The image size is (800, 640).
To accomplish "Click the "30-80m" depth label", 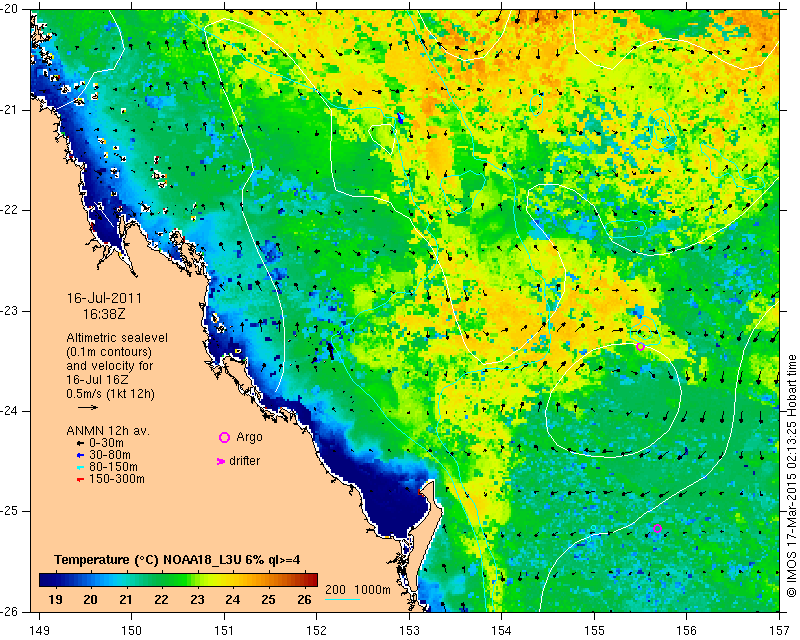I will click(x=110, y=455).
